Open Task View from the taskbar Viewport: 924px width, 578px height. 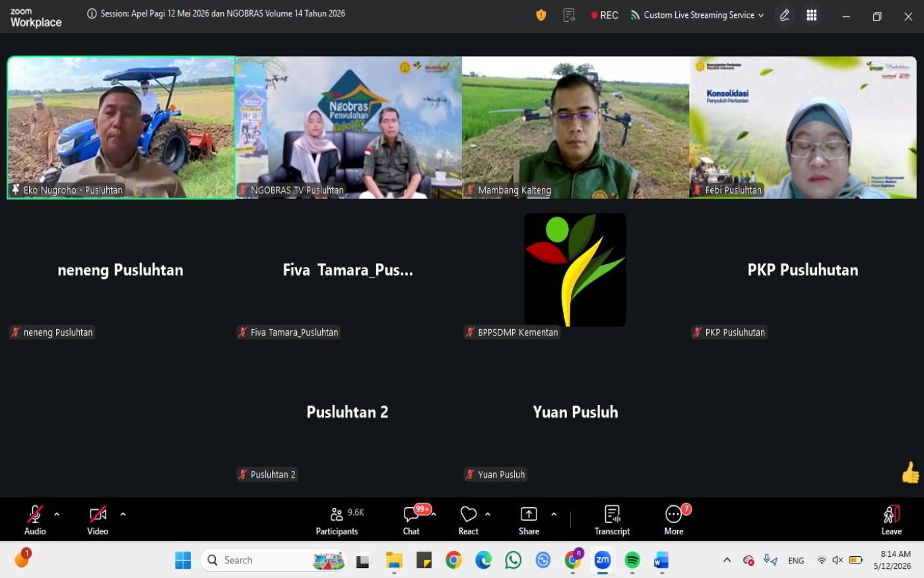364,561
